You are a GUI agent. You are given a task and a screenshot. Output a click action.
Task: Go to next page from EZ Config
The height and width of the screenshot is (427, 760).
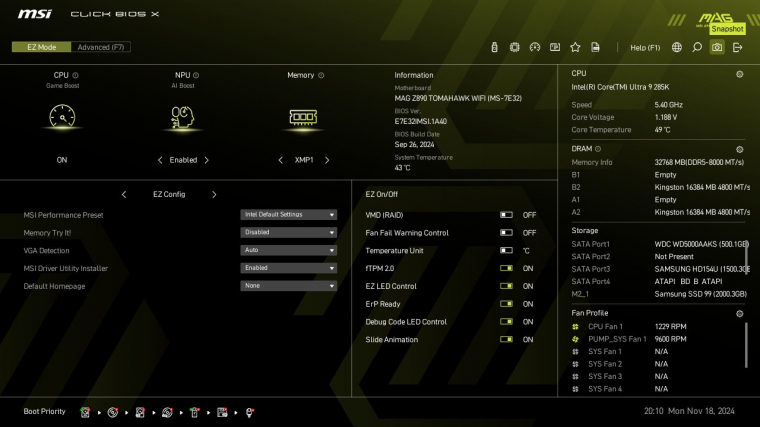[214, 194]
